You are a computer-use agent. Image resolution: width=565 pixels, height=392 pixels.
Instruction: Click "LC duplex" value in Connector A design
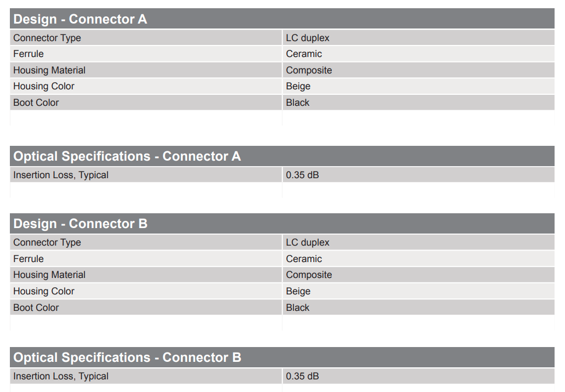click(308, 38)
